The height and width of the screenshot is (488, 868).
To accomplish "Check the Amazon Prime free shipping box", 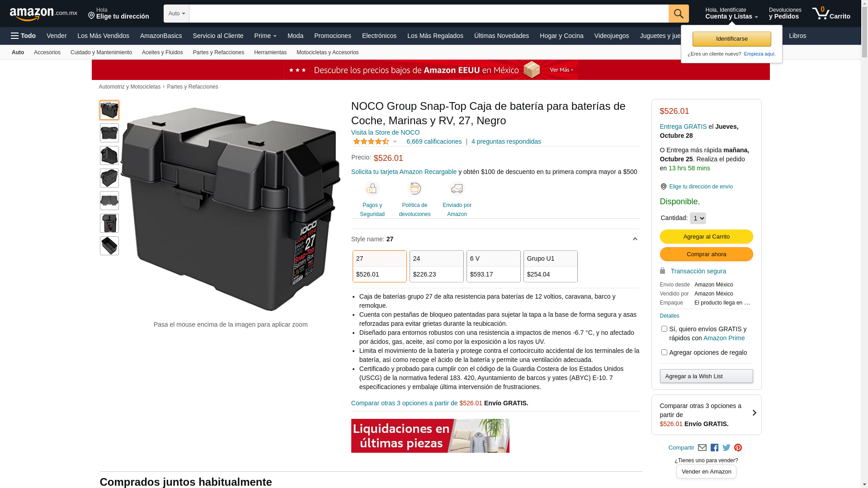I will pyautogui.click(x=664, y=329).
